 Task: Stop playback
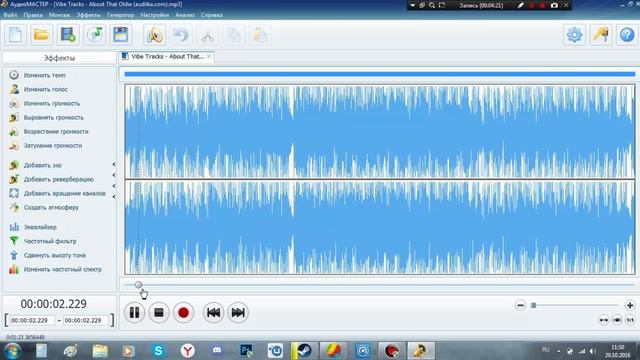click(159, 313)
